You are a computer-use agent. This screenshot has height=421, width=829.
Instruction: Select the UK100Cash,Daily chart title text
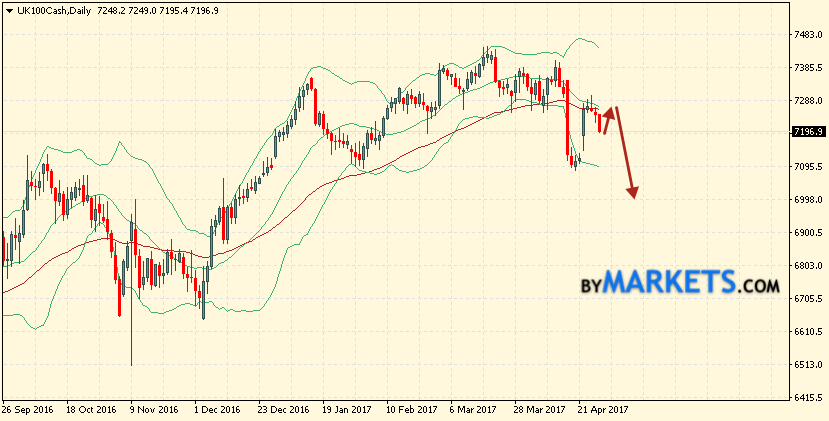47,9
